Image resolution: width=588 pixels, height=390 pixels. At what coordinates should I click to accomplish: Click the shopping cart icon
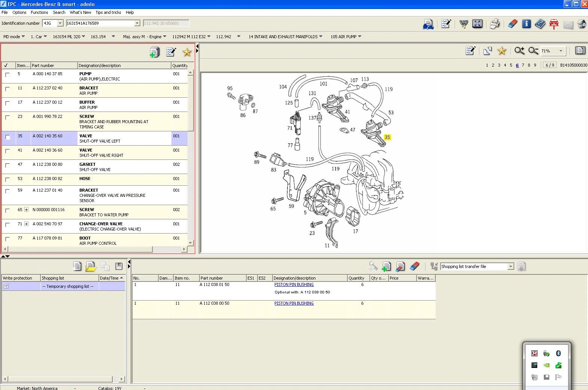pos(463,24)
